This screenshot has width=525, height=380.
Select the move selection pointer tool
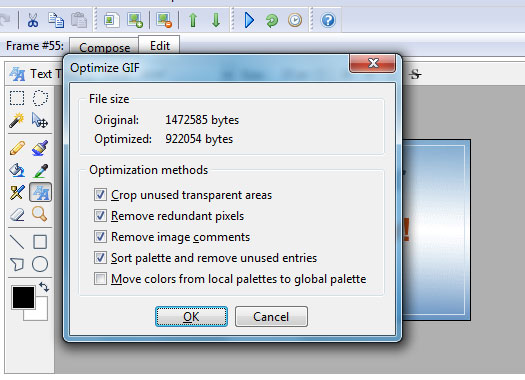[40, 120]
